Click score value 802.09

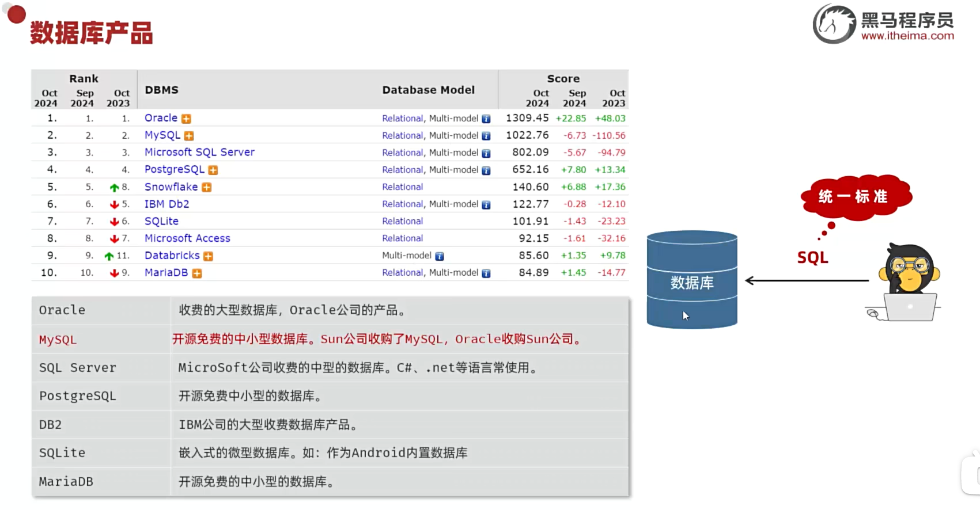point(531,153)
